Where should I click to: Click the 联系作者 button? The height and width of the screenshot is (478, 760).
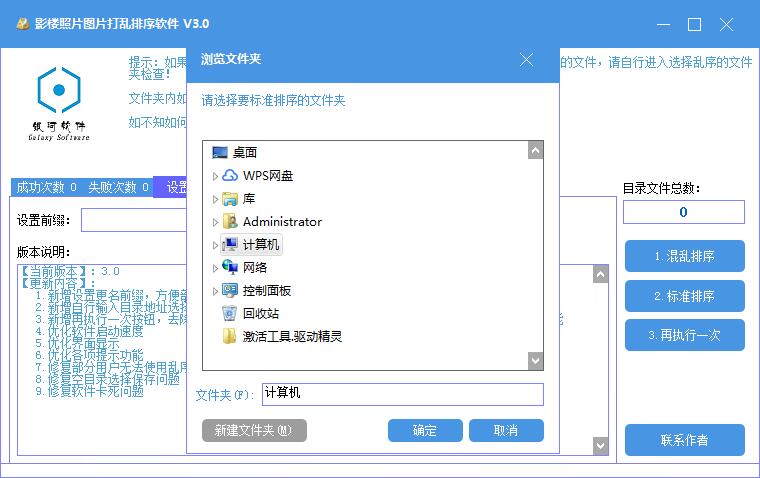[684, 440]
